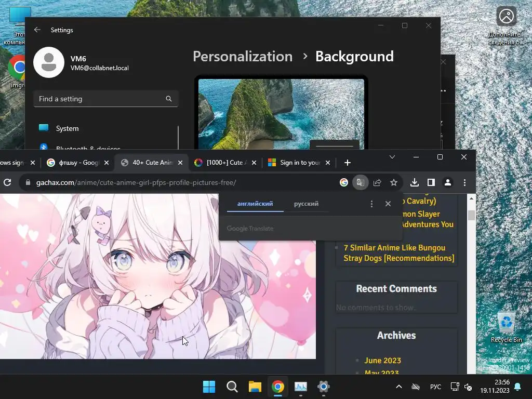The height and width of the screenshot is (399, 532).
Task: Bookmark this page with the star
Action: (x=394, y=182)
